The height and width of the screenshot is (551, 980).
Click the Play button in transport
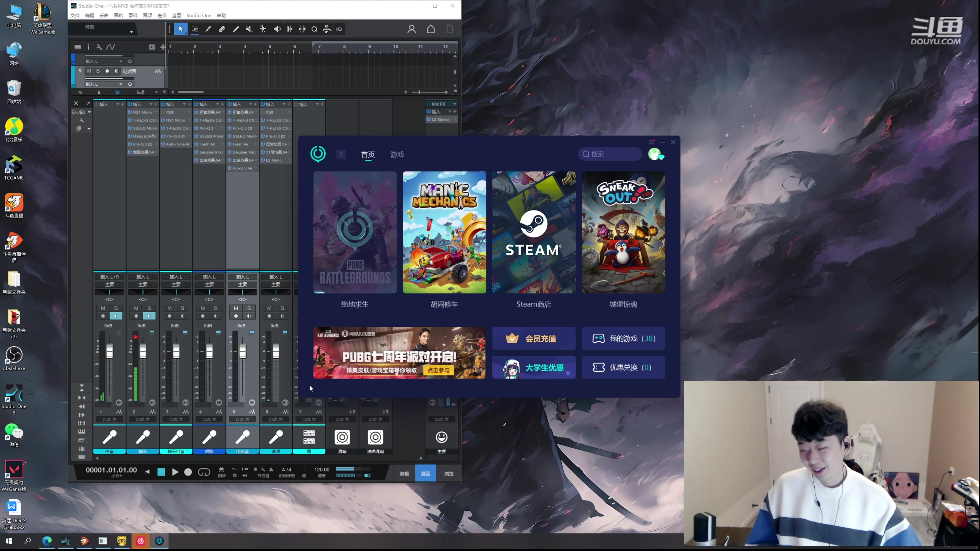coord(175,472)
